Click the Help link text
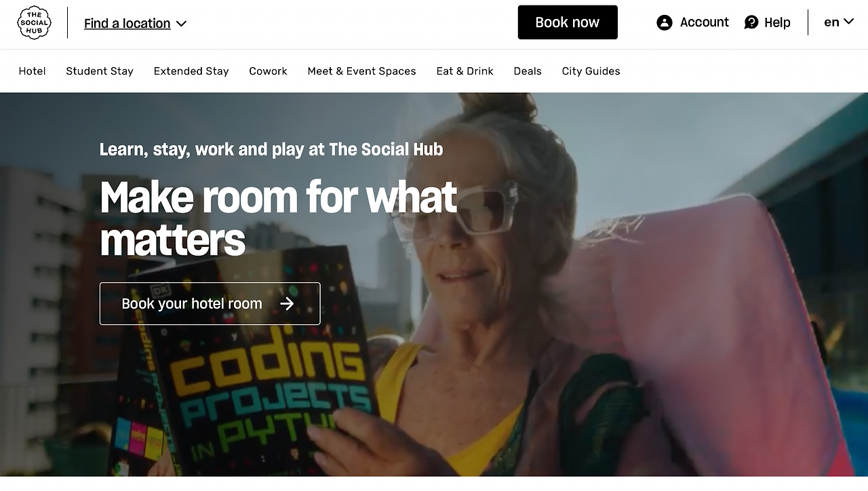The image size is (868, 491). 777,22
